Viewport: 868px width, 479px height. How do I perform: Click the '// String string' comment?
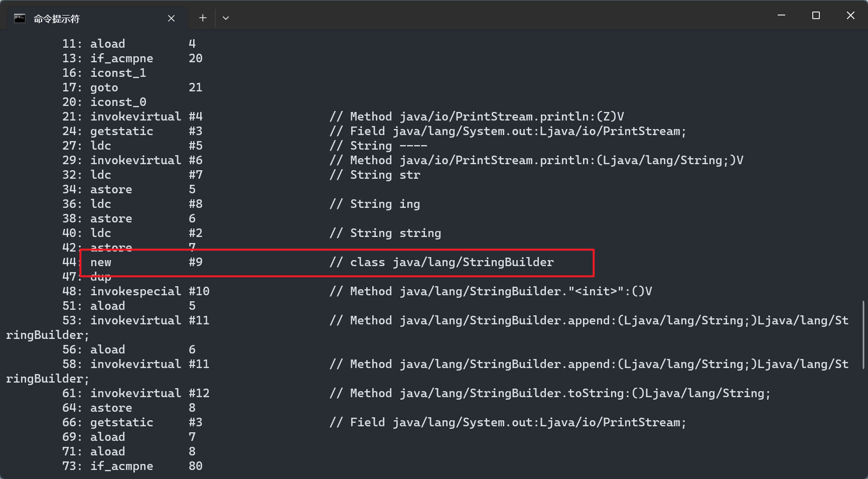click(385, 233)
